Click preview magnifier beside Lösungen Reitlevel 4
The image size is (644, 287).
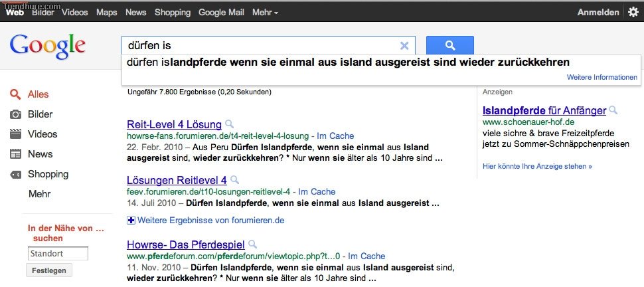(234, 180)
